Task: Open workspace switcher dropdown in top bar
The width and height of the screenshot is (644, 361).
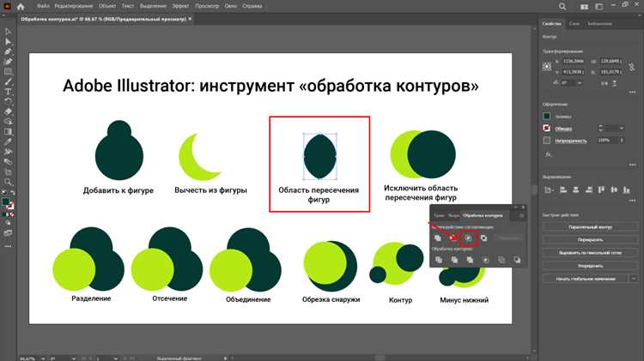Action: click(x=599, y=7)
